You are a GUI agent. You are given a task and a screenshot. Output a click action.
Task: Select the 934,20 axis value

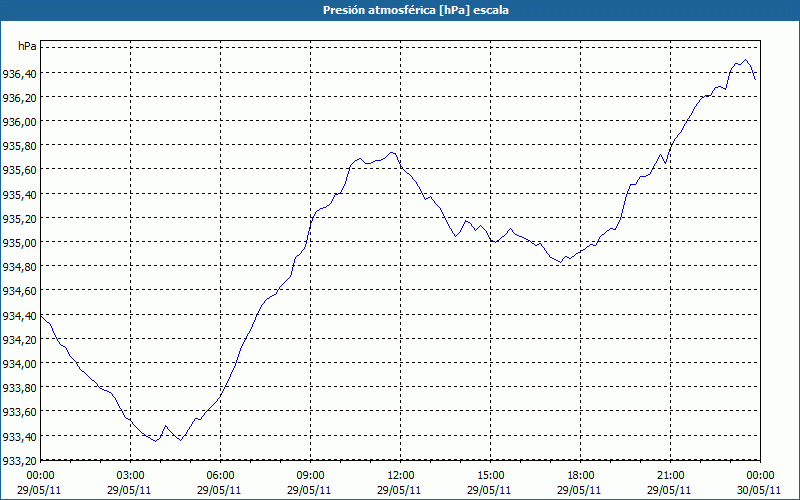[x=19, y=340]
